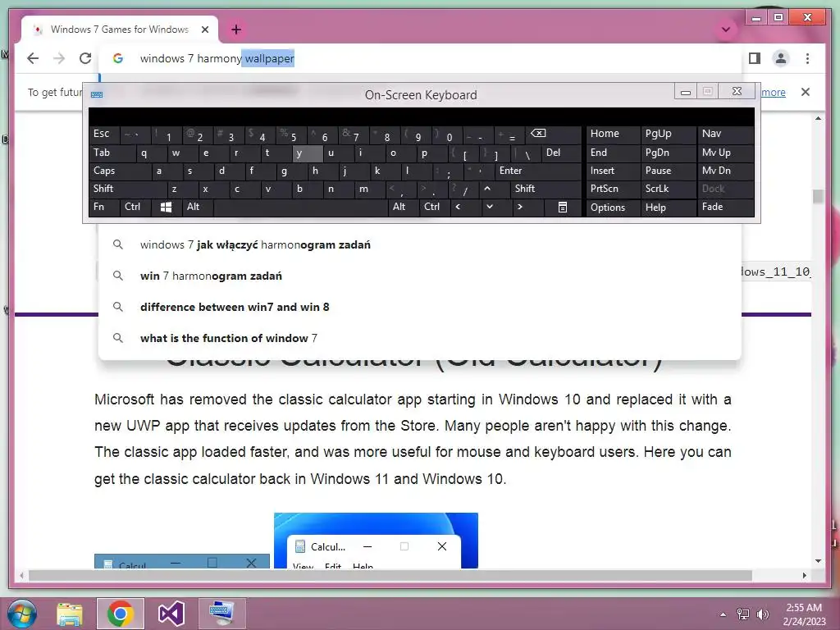
Task: Show hidden tray icons arrow
Action: pos(724,614)
